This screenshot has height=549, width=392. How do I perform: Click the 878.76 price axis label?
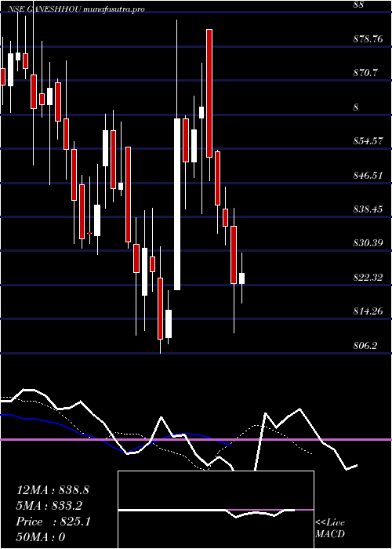(368, 39)
